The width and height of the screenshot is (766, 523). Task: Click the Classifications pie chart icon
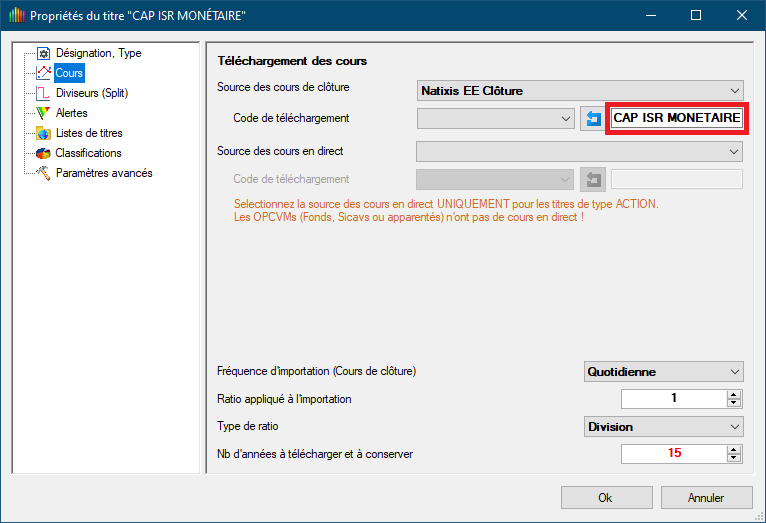pos(43,153)
